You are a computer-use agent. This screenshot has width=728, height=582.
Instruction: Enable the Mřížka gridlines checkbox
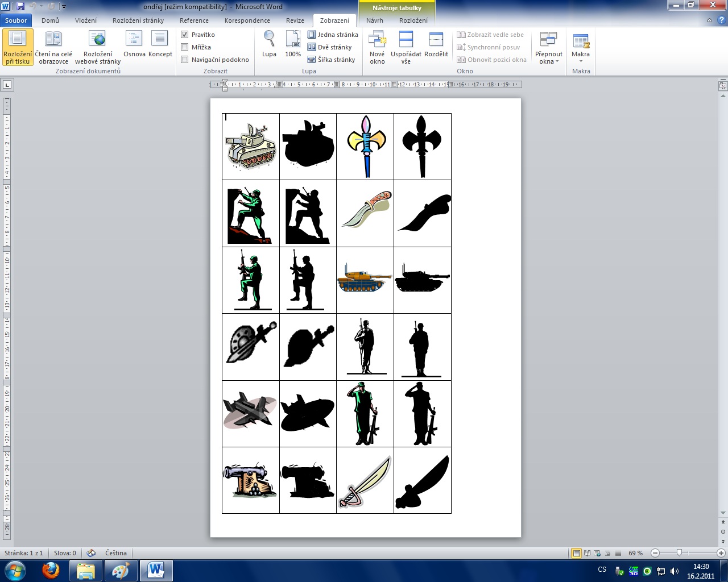point(185,47)
